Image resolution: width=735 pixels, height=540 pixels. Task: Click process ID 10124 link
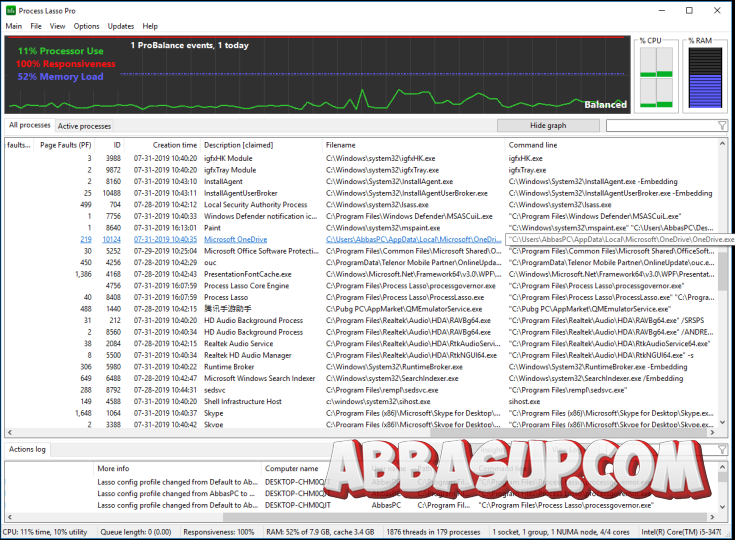(x=112, y=240)
